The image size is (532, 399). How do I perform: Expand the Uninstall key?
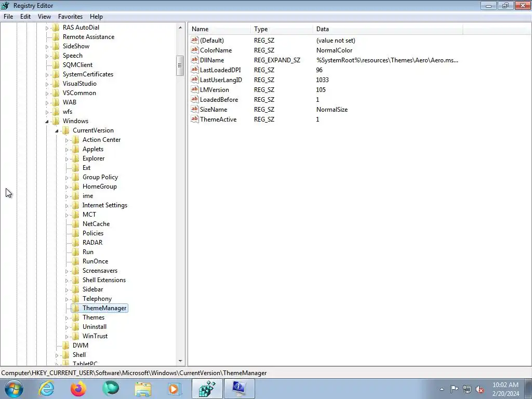[66, 327]
